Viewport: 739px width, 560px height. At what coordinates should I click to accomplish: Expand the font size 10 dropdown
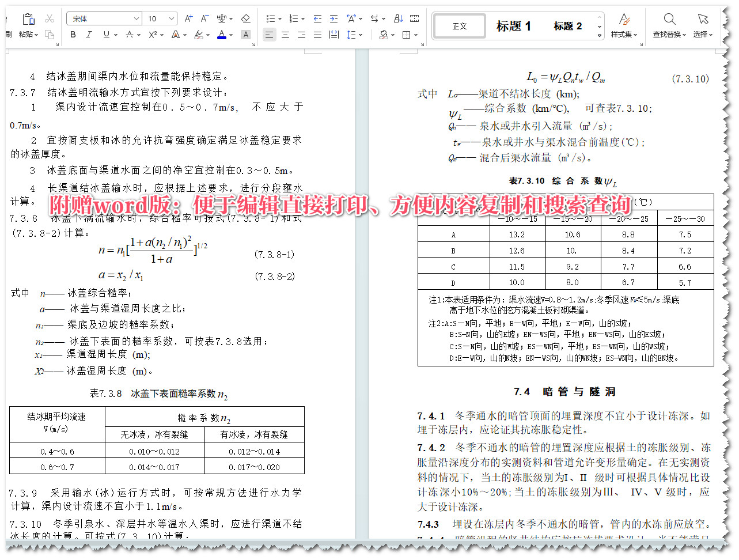[x=171, y=18]
